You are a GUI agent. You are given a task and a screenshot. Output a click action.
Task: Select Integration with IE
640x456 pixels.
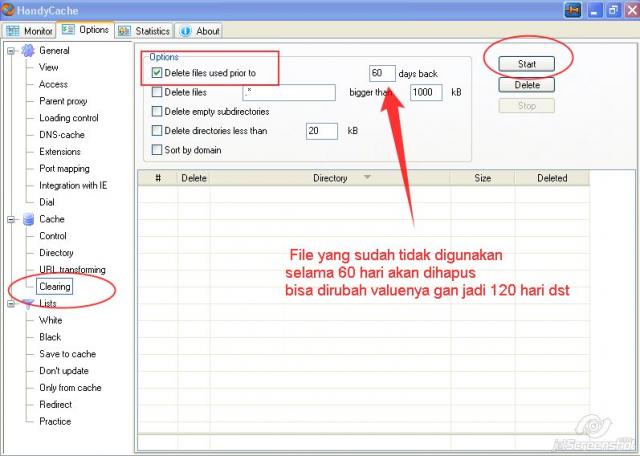(73, 185)
